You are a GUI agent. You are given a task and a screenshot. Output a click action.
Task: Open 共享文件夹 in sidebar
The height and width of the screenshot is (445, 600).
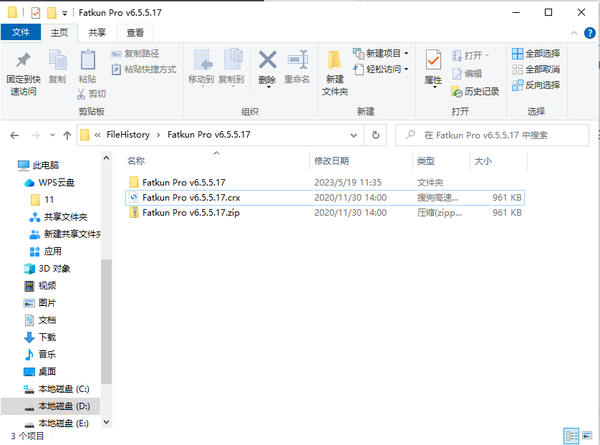59,217
